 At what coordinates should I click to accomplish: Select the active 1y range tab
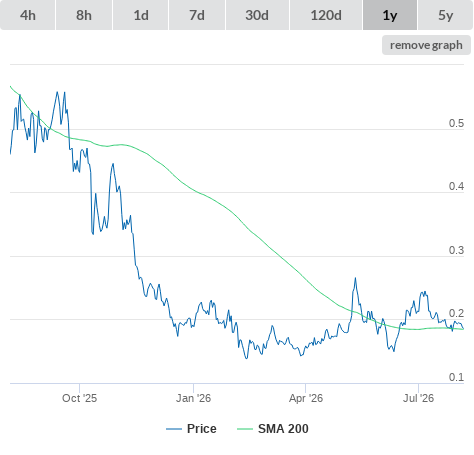[390, 15]
